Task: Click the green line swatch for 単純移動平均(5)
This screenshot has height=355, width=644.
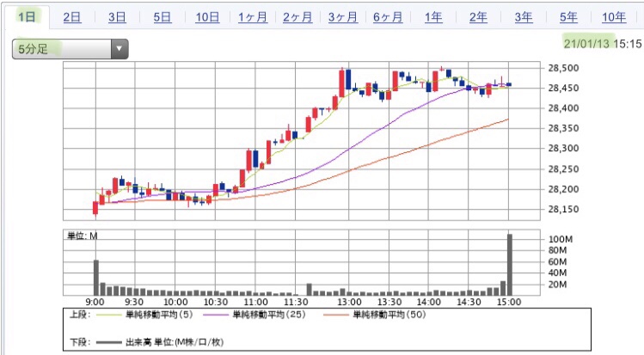Action: point(108,315)
